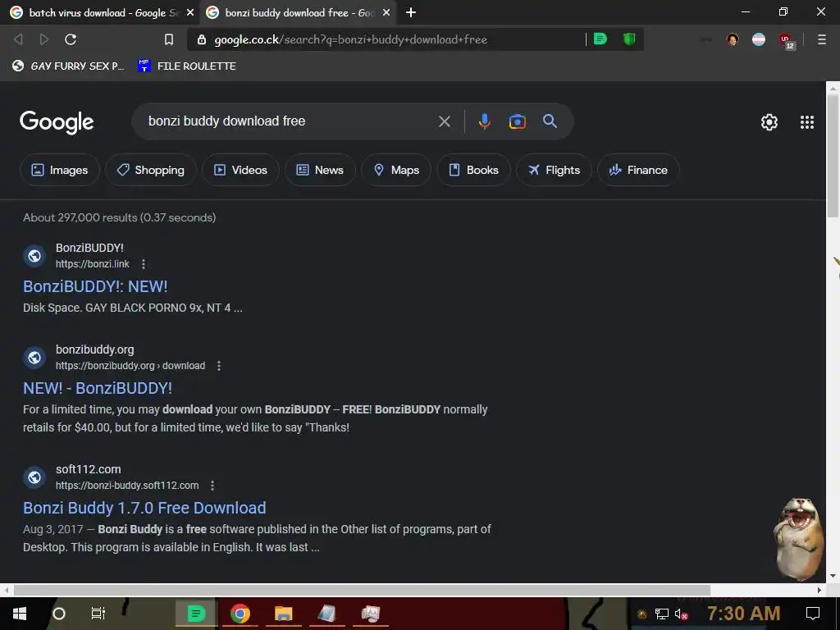Go back with the browser back arrow
The width and height of the screenshot is (840, 630).
18,39
